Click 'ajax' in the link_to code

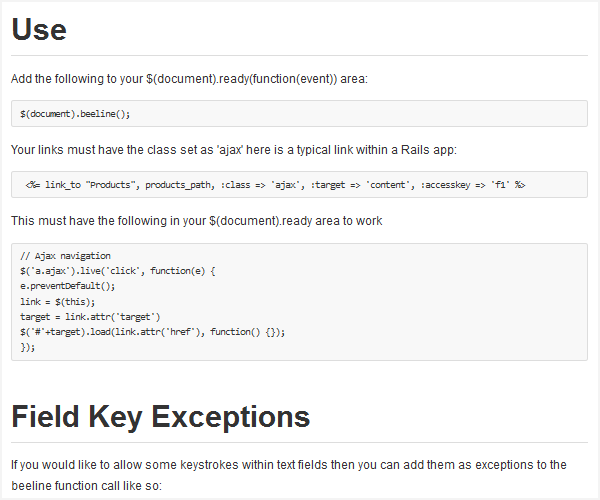pyautogui.click(x=286, y=185)
